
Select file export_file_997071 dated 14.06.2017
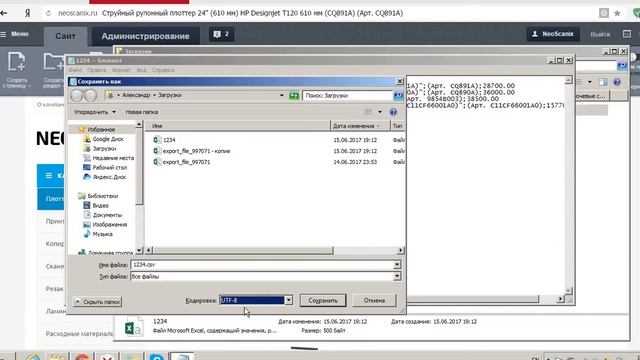[186, 162]
